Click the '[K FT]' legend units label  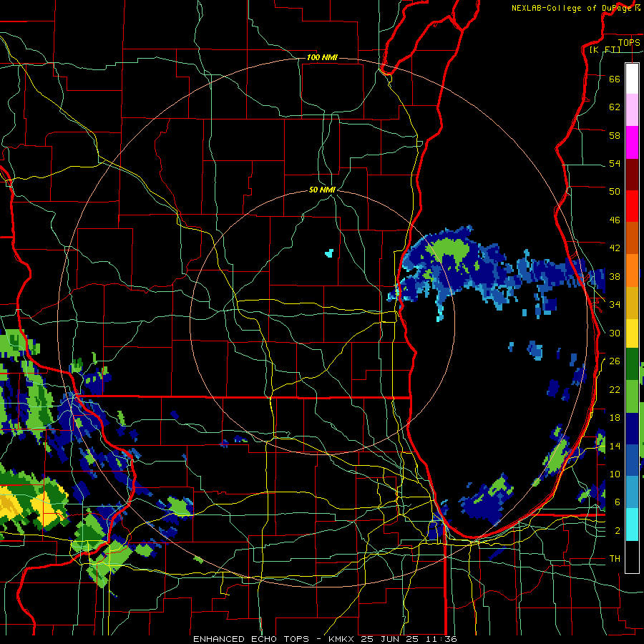point(605,49)
